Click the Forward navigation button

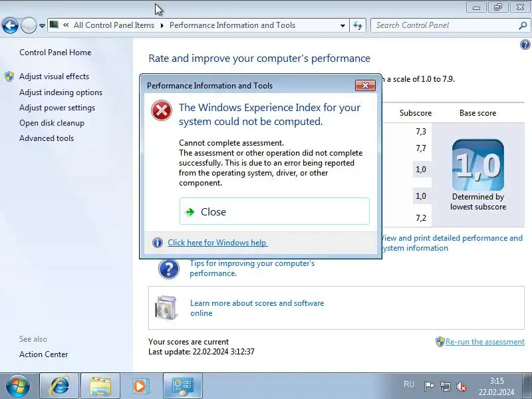point(29,25)
